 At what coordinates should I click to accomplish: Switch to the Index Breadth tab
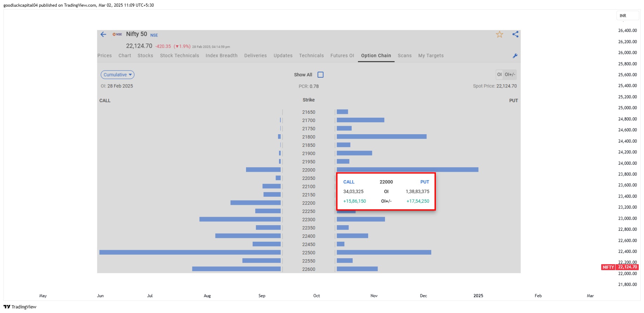click(x=221, y=56)
